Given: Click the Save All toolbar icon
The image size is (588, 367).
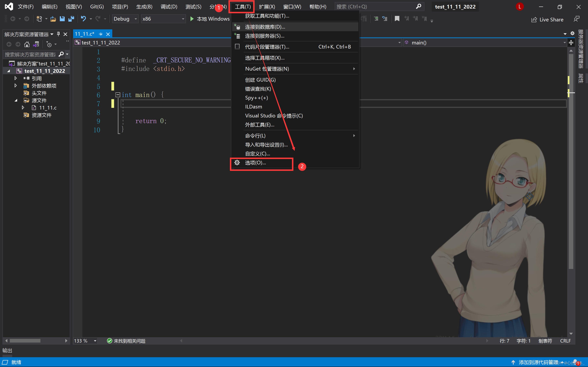Looking at the screenshot, I should (71, 19).
